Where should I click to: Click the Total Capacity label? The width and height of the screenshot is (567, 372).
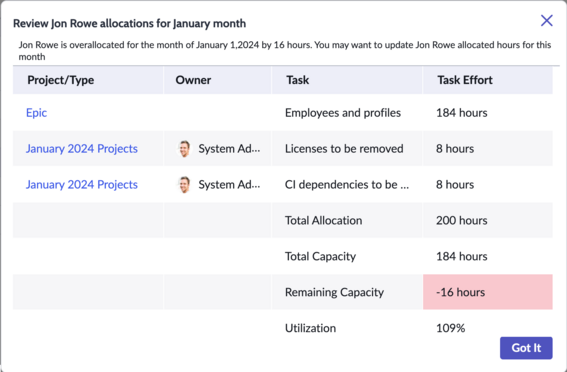coord(320,256)
